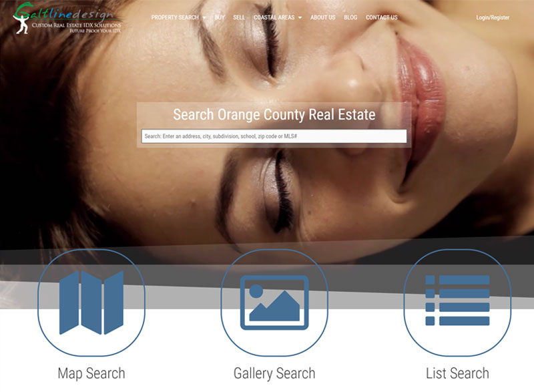Open the Coastal Areas menu
534x392 pixels.
pyautogui.click(x=274, y=17)
